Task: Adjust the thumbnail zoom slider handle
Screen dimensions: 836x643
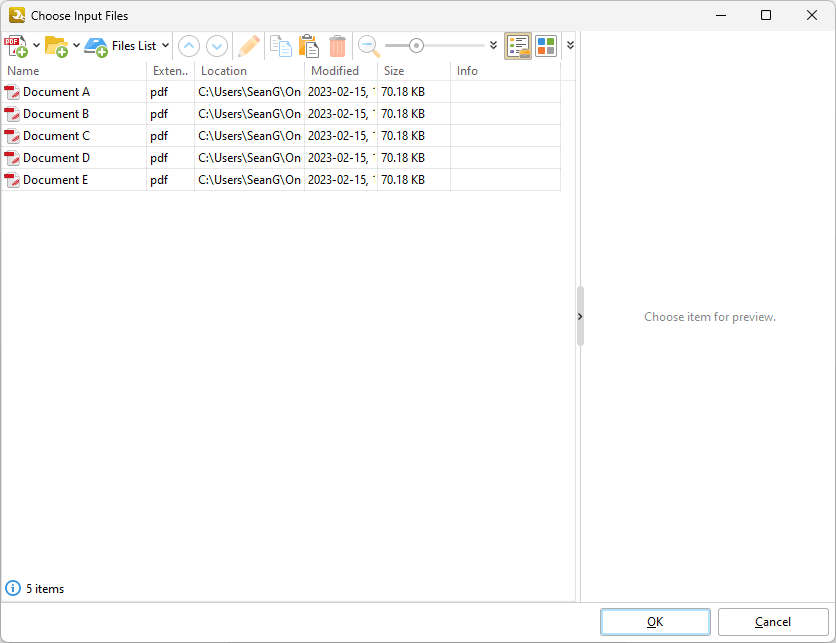Action: click(x=416, y=46)
